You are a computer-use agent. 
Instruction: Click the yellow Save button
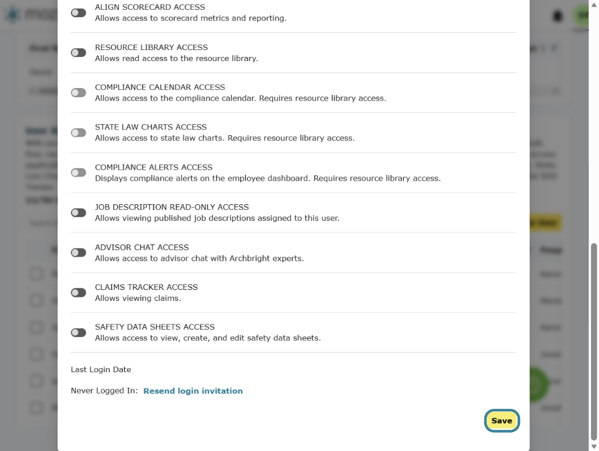502,421
